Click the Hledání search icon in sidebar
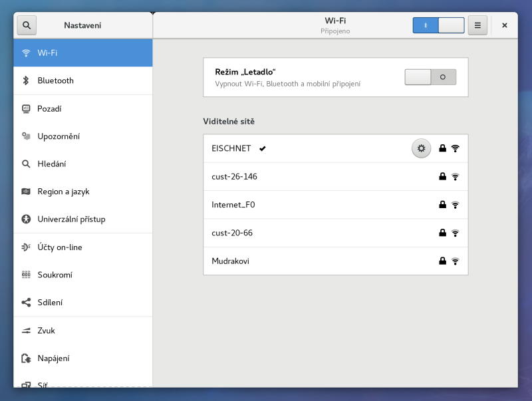This screenshot has width=532, height=401. [x=27, y=164]
